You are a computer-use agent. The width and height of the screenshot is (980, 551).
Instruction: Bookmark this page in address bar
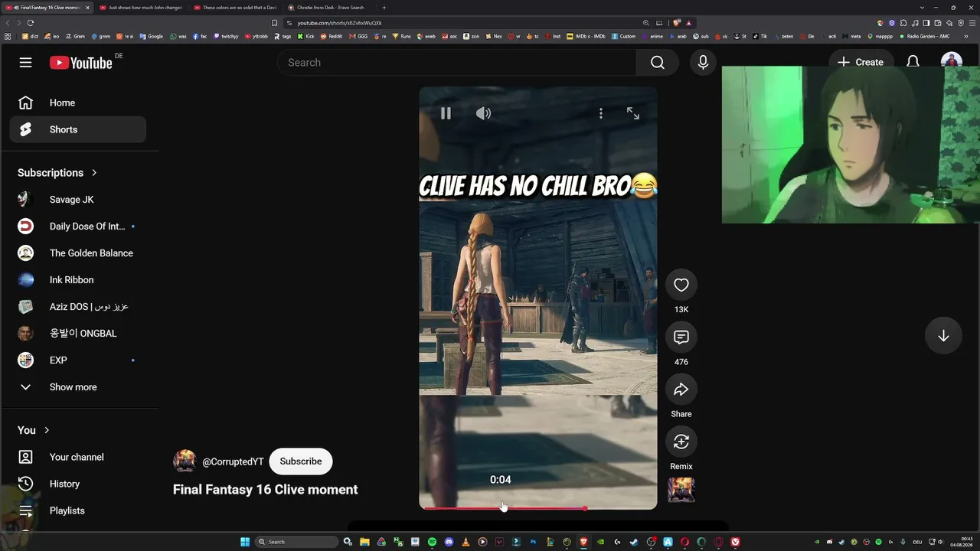[275, 23]
